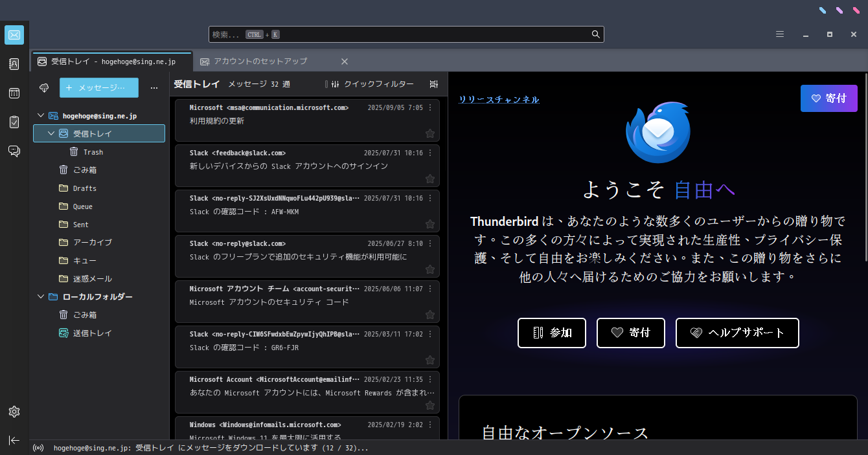Viewport: 868px width, 455px height.
Task: Open folder pane options ellipsis
Action: pyautogui.click(x=154, y=87)
